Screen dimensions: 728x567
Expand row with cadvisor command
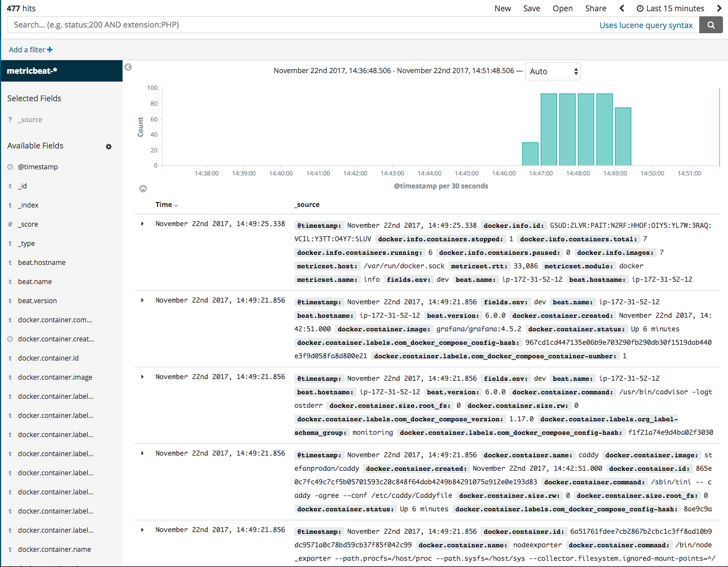tap(142, 377)
